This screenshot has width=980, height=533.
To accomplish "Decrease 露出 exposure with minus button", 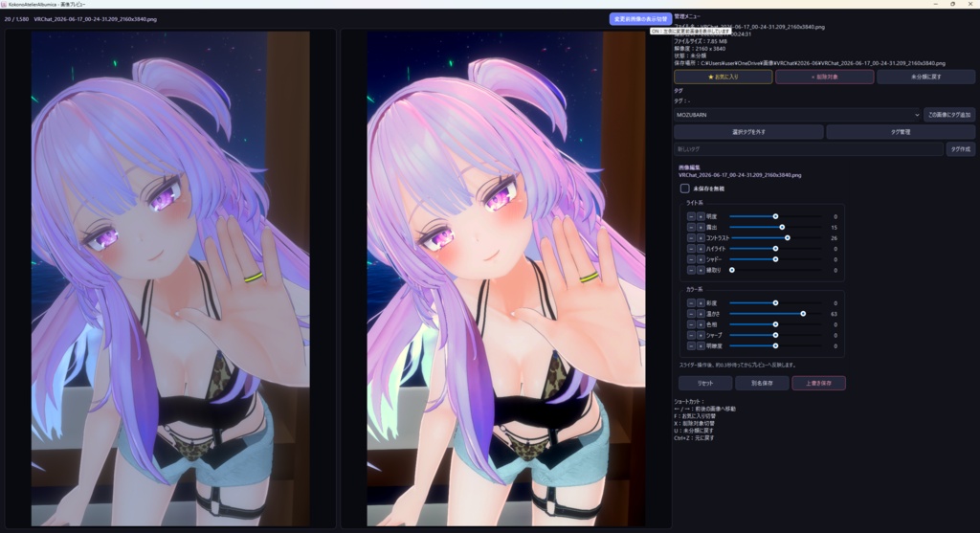I will click(x=691, y=227).
